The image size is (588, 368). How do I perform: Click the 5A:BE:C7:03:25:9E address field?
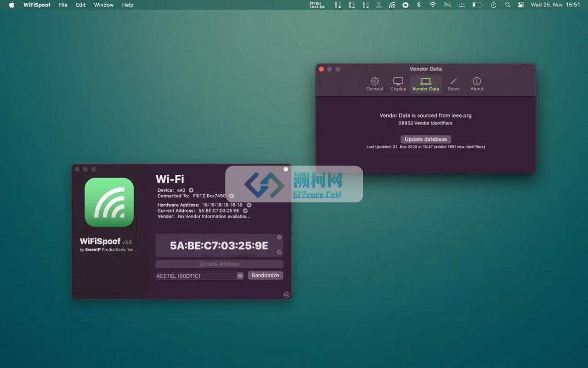click(x=219, y=246)
